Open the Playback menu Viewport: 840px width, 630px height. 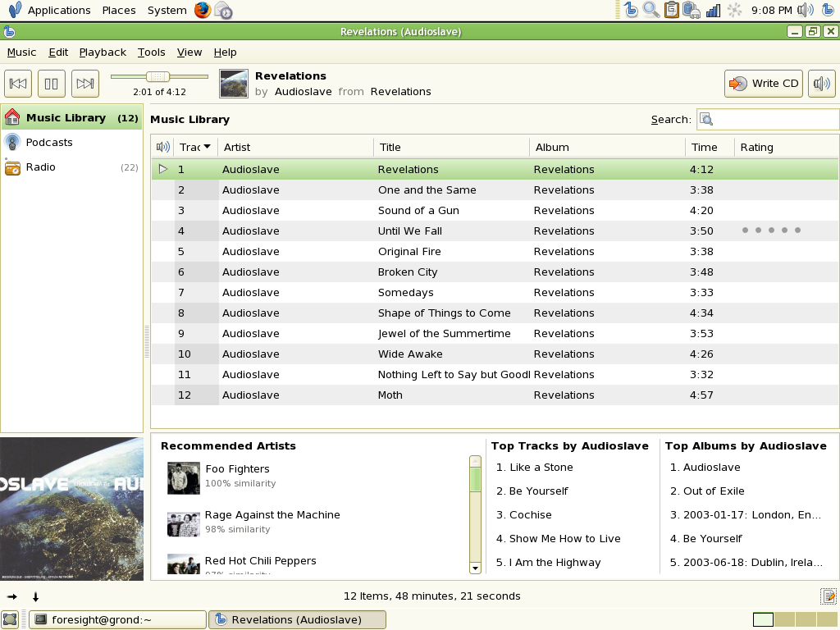[x=103, y=52]
